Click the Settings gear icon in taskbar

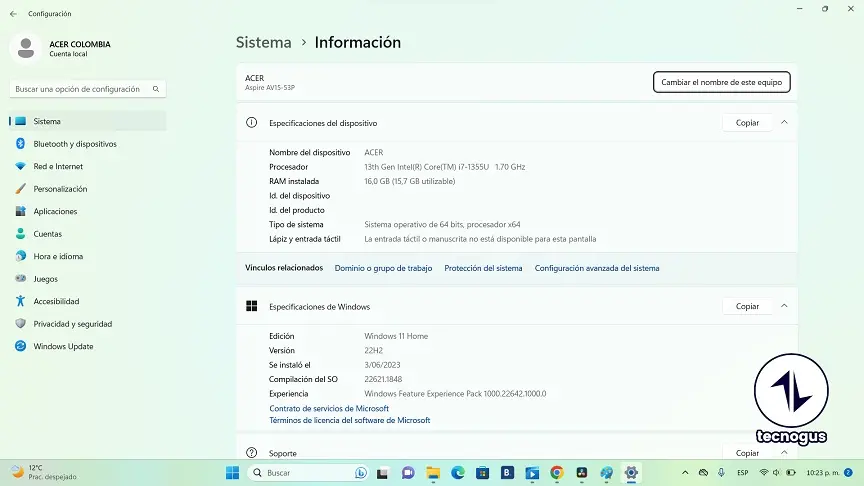pyautogui.click(x=631, y=473)
